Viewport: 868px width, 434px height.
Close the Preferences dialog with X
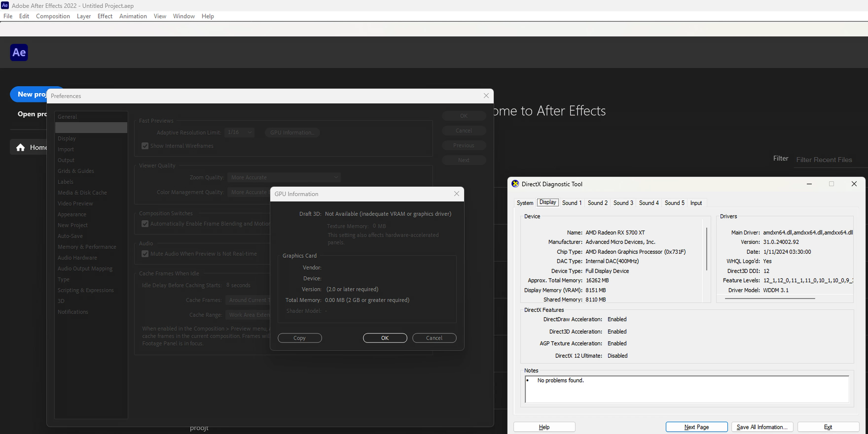[x=486, y=96]
